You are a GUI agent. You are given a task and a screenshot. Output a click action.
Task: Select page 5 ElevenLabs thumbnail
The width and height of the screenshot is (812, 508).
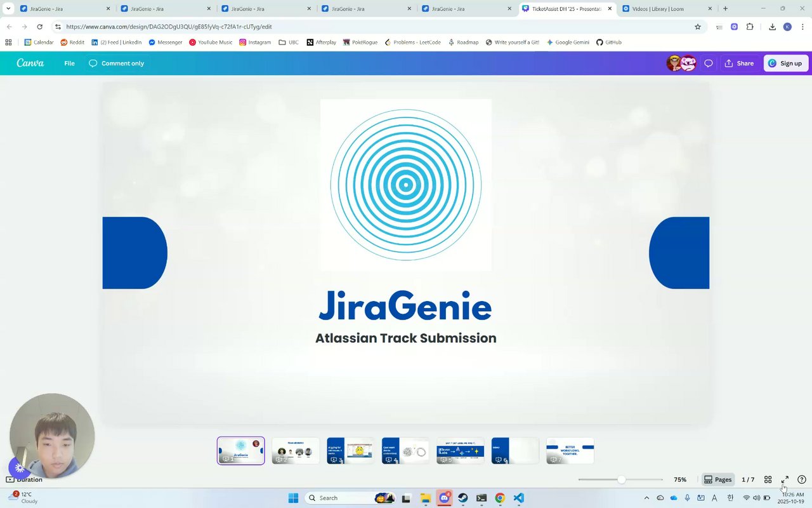pyautogui.click(x=460, y=451)
